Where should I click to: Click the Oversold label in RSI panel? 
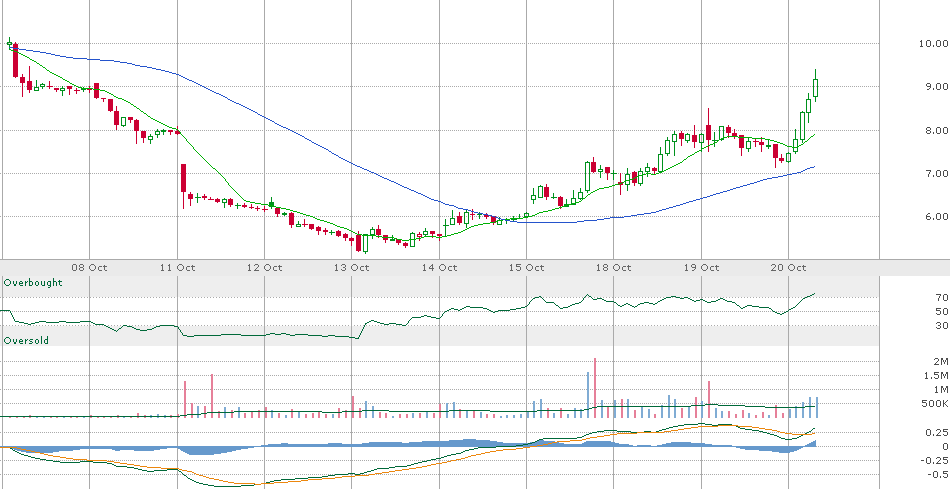click(26, 341)
